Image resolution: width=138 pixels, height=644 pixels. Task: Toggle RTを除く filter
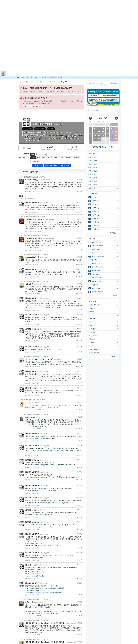[x=69, y=158]
